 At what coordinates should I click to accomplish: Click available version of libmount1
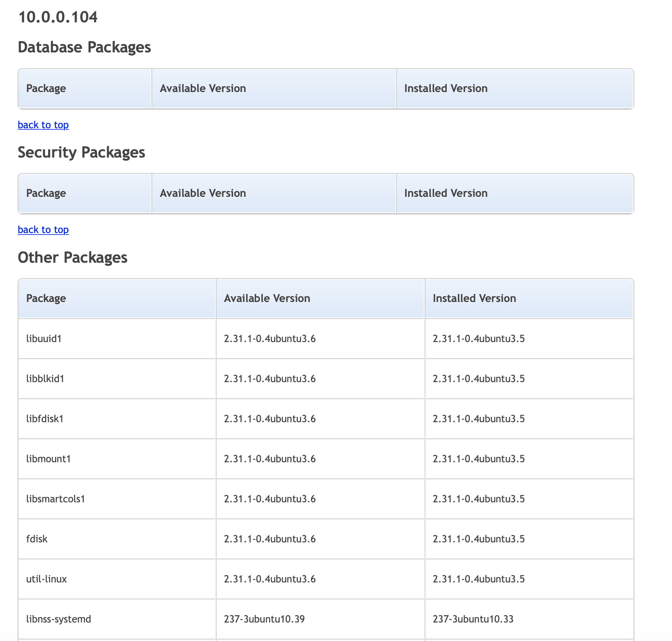(320, 459)
